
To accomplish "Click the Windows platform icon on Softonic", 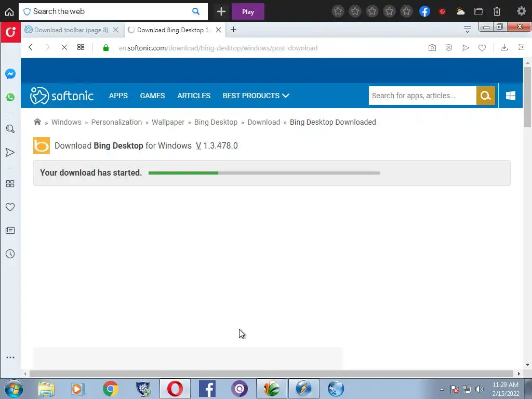I will [511, 96].
